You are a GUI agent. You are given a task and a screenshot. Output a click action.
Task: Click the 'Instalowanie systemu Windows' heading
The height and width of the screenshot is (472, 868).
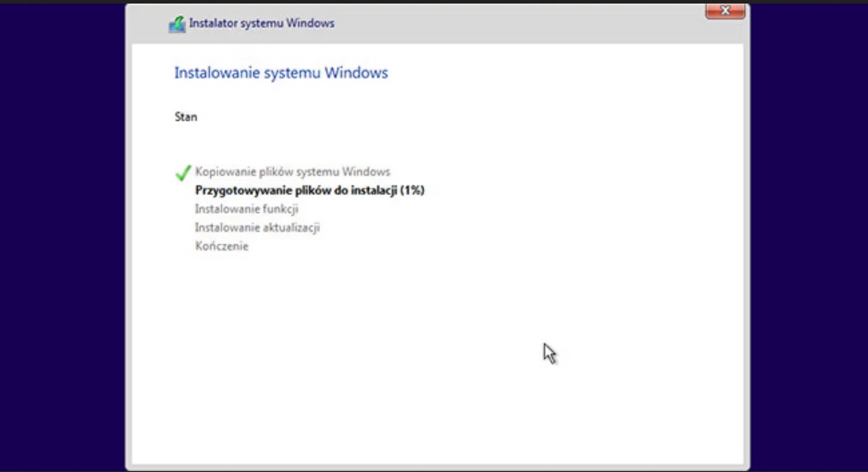tap(280, 73)
